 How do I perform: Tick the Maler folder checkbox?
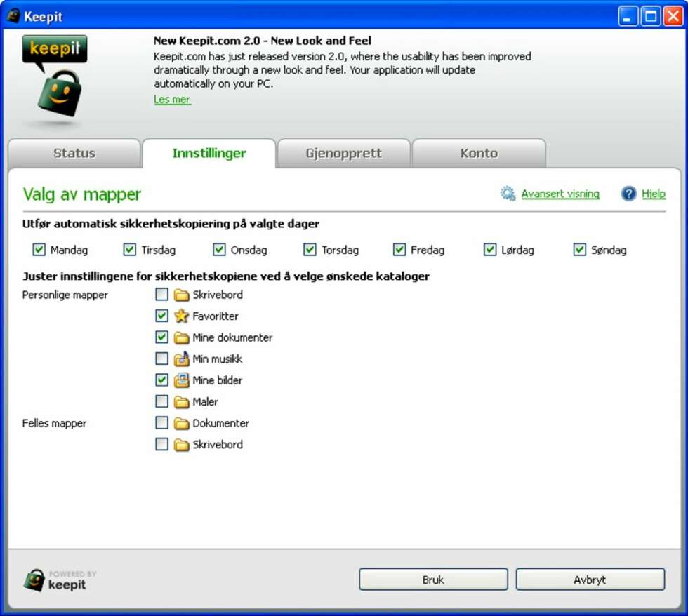pos(161,401)
